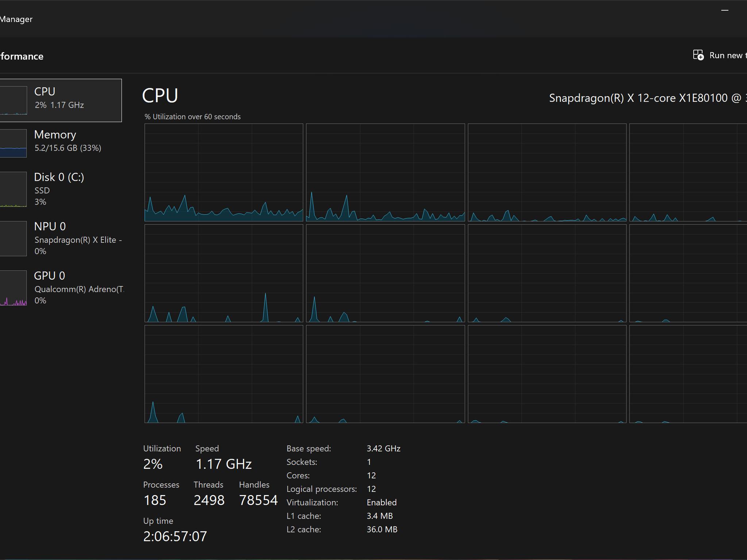The width and height of the screenshot is (747, 560).
Task: Click the Disk 0 mini graph thumbnail
Action: pos(13,190)
